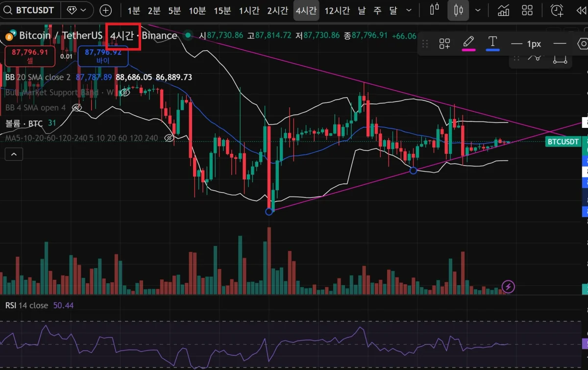Click the purple lightning bolt icon
The width and height of the screenshot is (588, 370).
pos(509,286)
